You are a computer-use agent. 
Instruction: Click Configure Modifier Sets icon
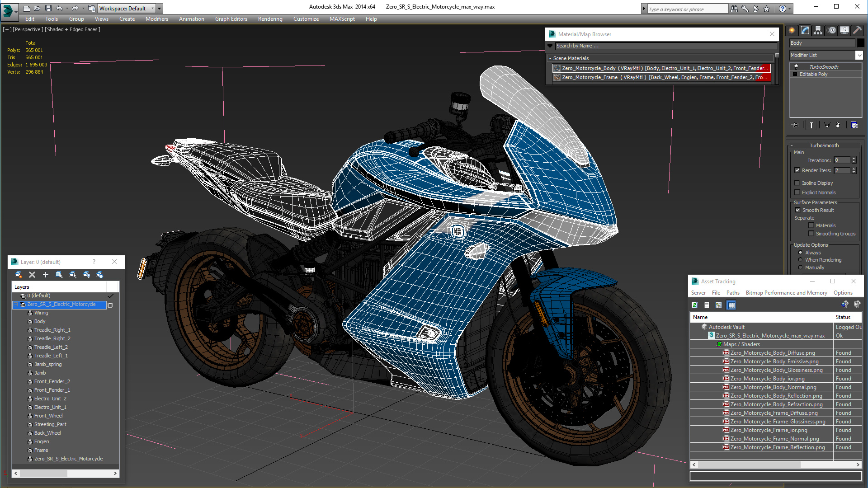pos(854,125)
